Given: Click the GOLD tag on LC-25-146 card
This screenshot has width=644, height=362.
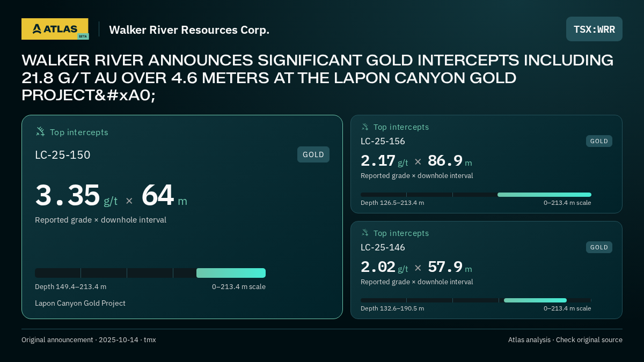Looking at the screenshot, I should point(599,247).
